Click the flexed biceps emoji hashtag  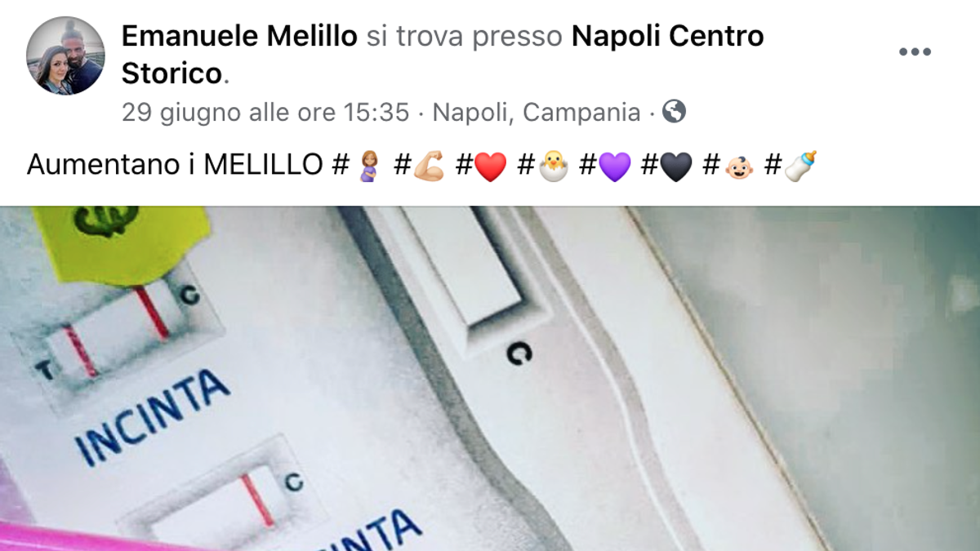419,166
